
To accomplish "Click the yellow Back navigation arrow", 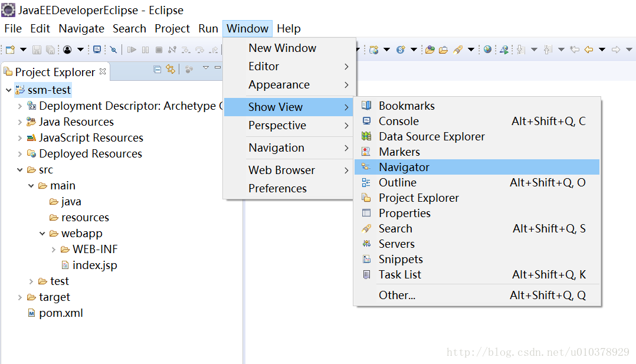I will tap(589, 50).
